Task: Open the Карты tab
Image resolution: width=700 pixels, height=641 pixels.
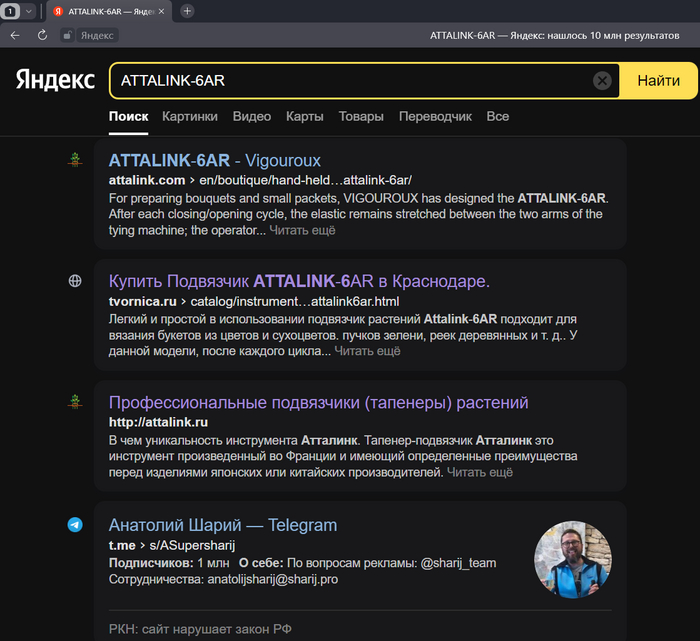Action: 305,117
